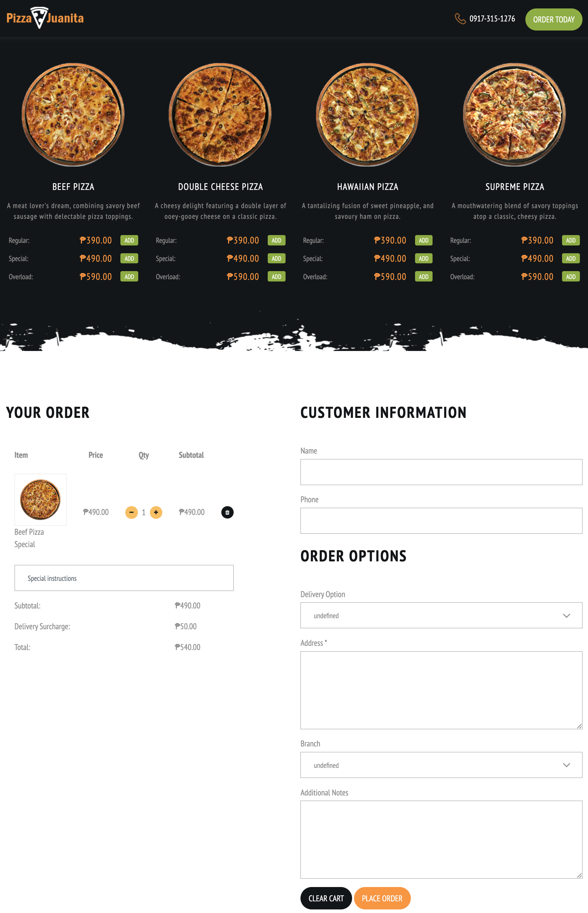Click the Supreme Pizza image
Viewport: 588px width, 913px height.
[514, 115]
